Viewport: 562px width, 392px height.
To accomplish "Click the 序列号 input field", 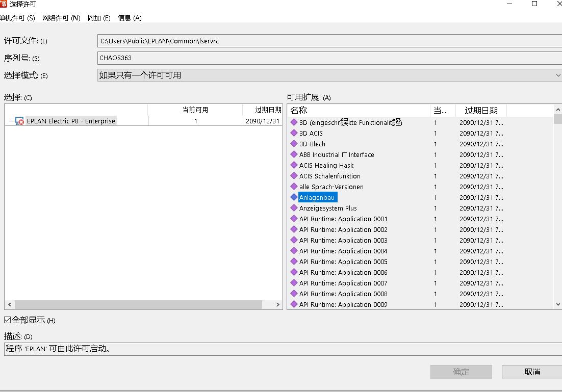I will (x=329, y=58).
